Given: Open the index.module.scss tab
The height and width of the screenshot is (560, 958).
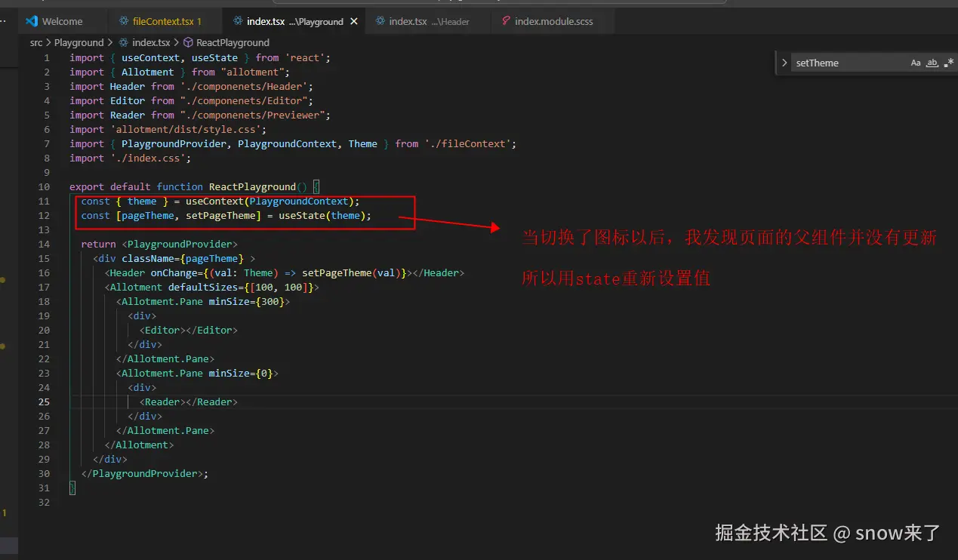Looking at the screenshot, I should point(553,21).
